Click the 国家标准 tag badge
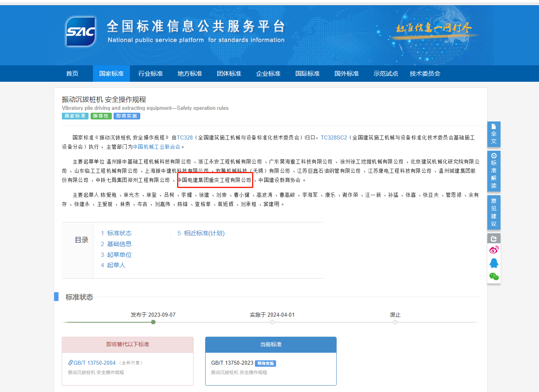Image resolution: width=539 pixels, height=392 pixels. coord(75,116)
